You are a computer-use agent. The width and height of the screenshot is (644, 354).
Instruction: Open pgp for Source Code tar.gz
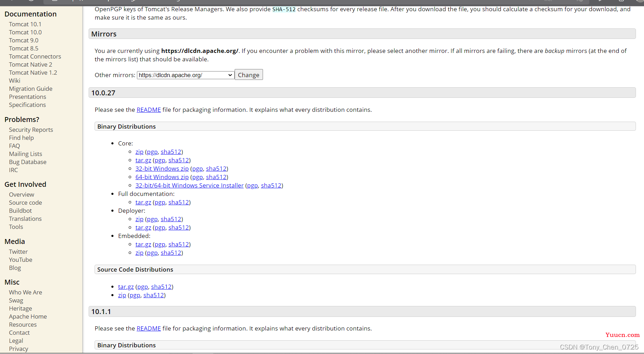point(143,287)
